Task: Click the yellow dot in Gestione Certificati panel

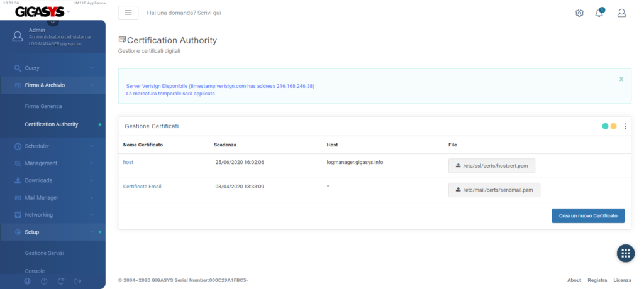Action: pyautogui.click(x=613, y=126)
